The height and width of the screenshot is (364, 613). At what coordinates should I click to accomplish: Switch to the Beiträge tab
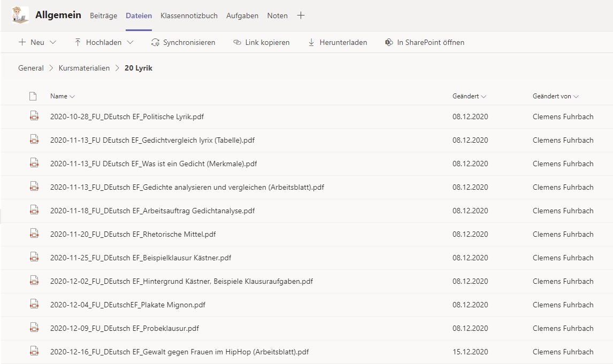(x=103, y=16)
